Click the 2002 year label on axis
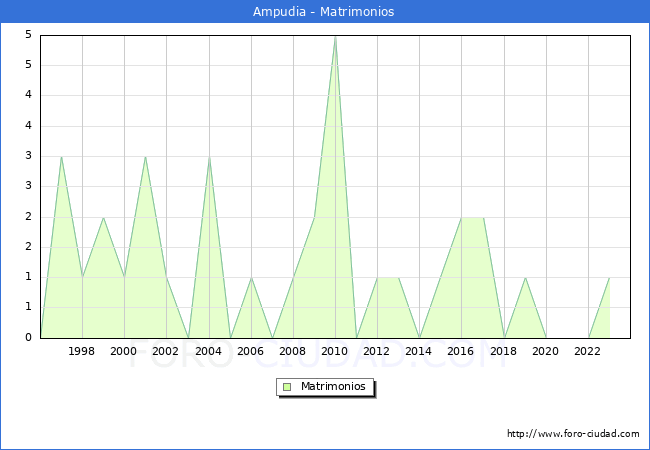The image size is (650, 450). coord(166,351)
